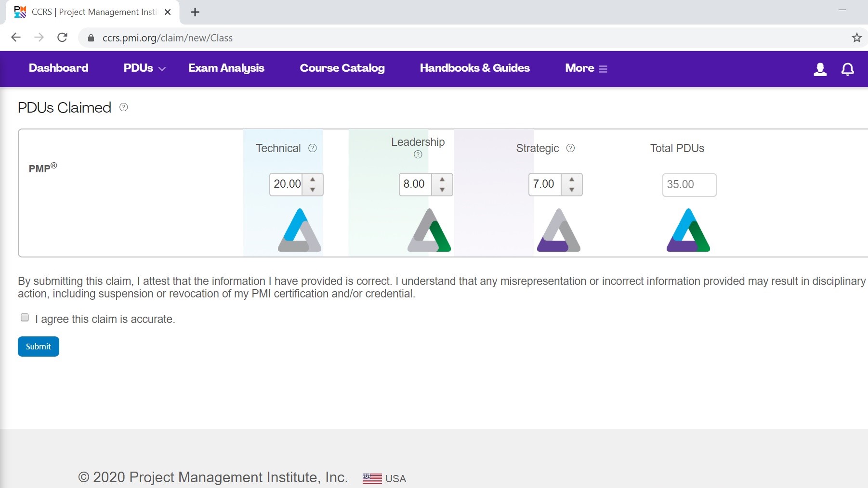The width and height of the screenshot is (868, 488).
Task: Expand the PDUs dropdown menu
Action: [x=143, y=68]
